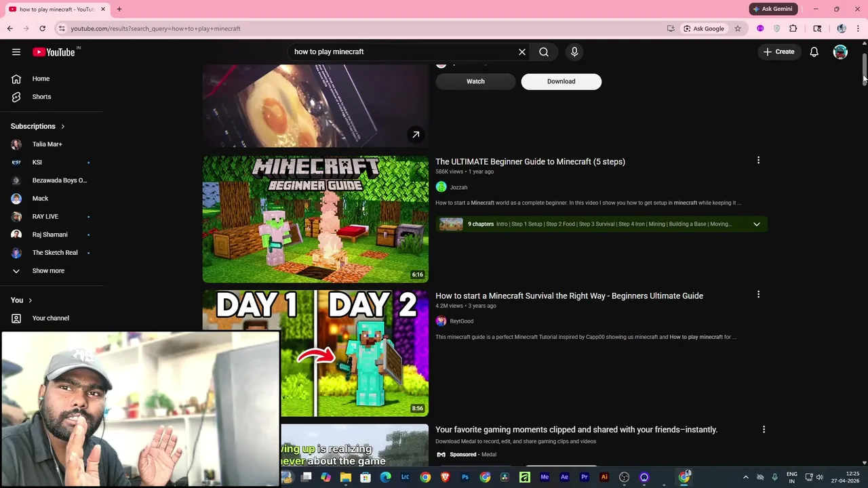This screenshot has height=488, width=868.
Task: Open RAY LIVE subscription channel
Action: (x=45, y=216)
